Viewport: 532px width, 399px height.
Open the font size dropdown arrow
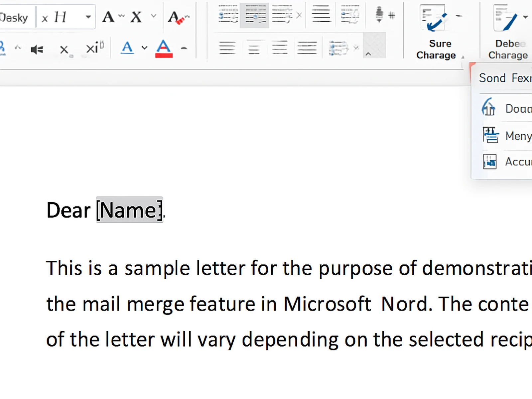click(88, 17)
